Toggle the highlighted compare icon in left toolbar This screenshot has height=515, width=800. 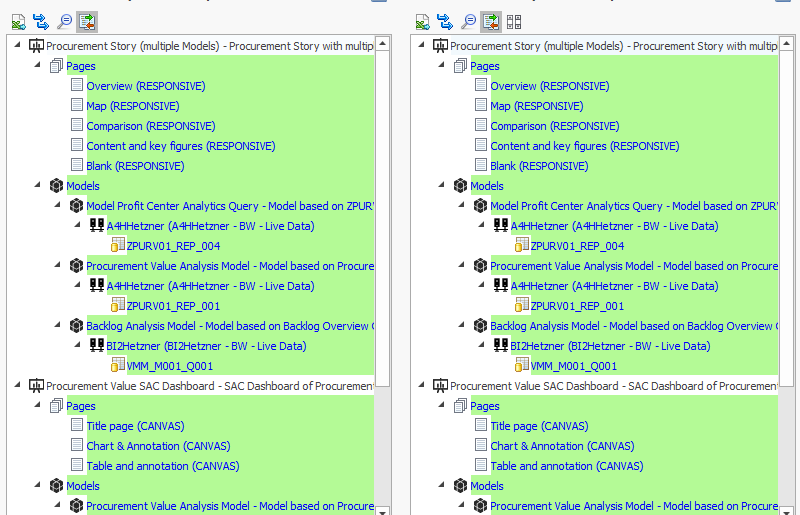(87, 21)
